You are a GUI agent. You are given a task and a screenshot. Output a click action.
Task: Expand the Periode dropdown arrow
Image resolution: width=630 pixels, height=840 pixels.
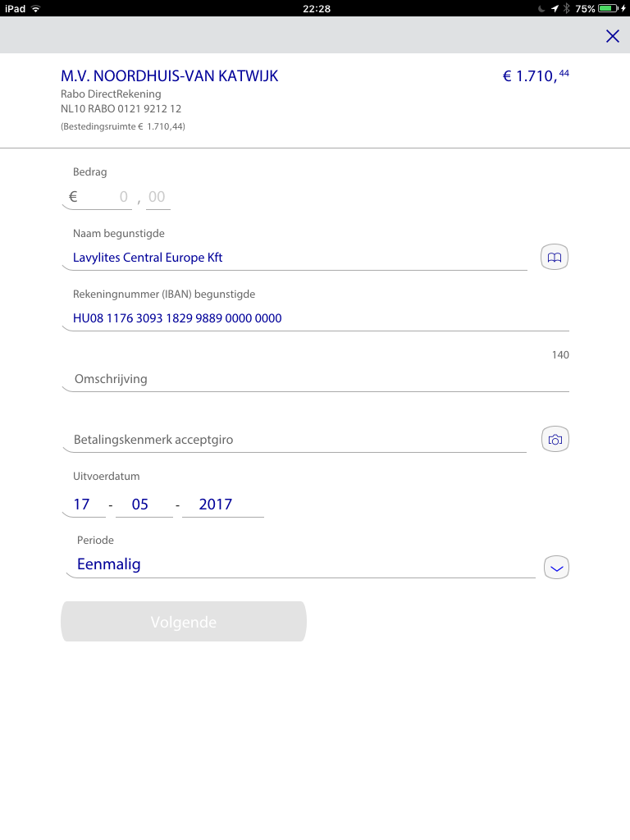pyautogui.click(x=556, y=567)
